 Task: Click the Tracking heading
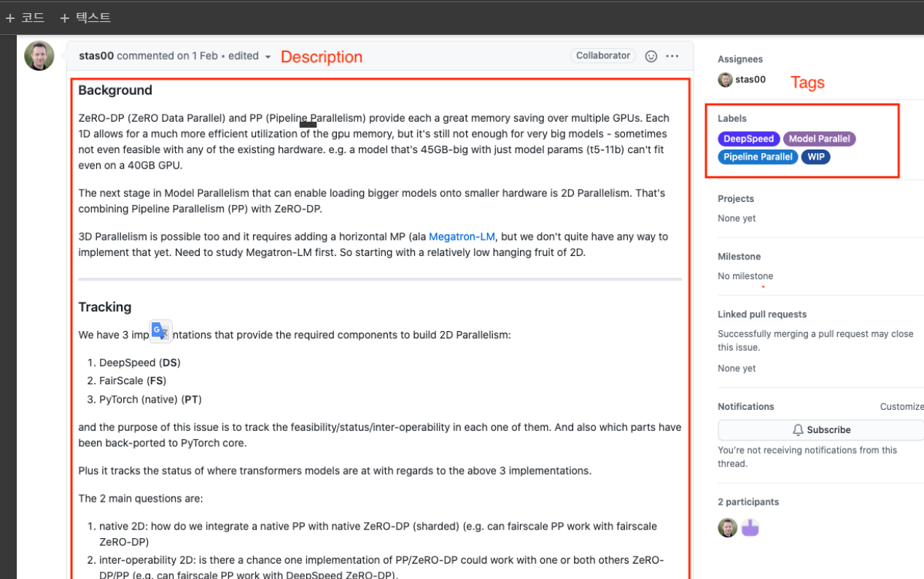click(x=105, y=307)
